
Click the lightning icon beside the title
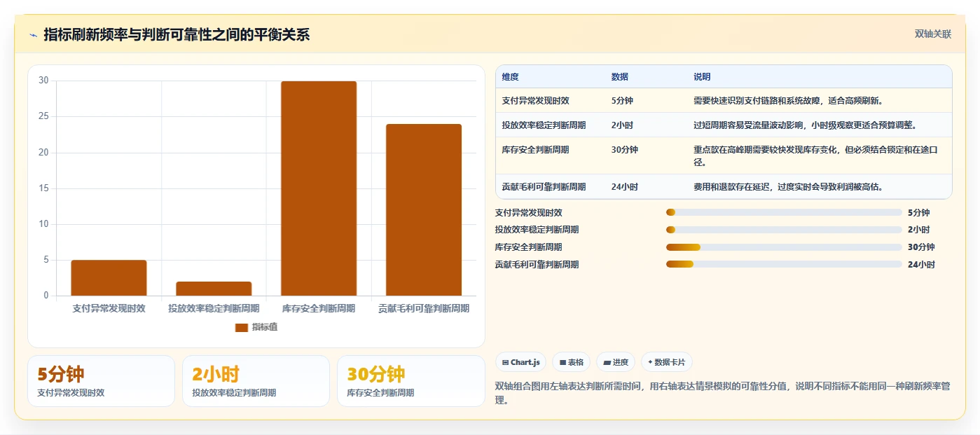coord(33,35)
